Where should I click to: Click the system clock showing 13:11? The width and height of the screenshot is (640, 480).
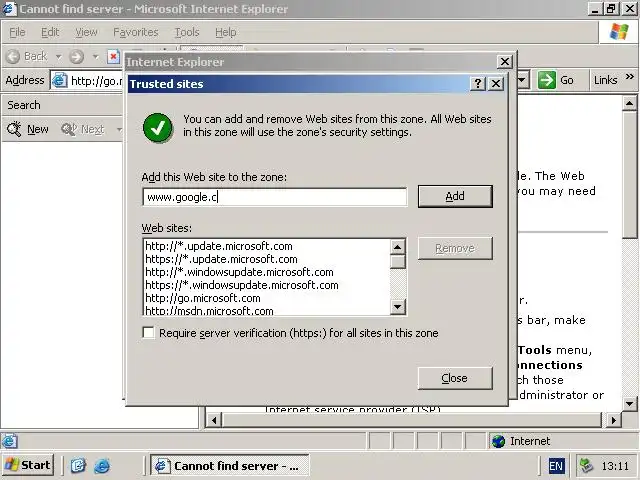point(615,466)
